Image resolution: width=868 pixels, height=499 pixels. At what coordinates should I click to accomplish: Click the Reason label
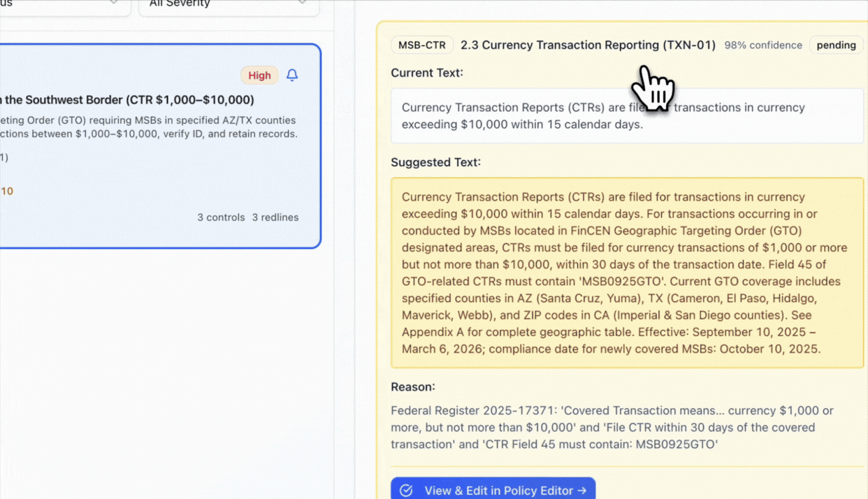[x=412, y=386]
